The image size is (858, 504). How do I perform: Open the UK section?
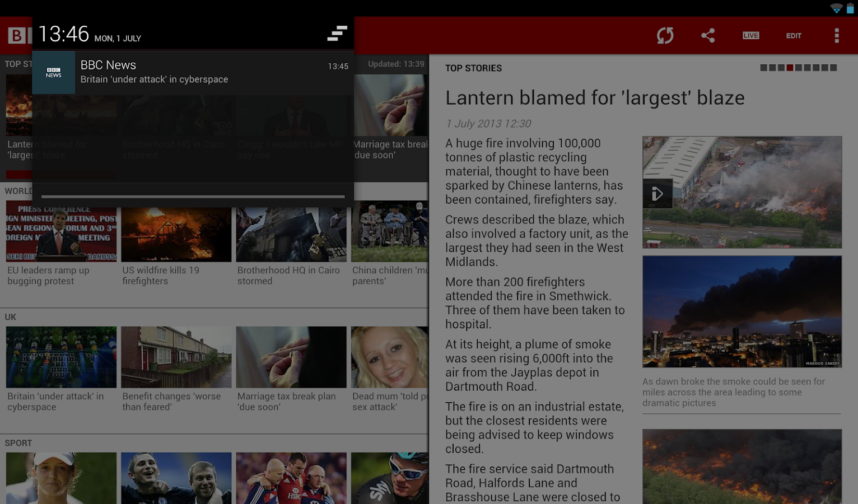tap(9, 317)
